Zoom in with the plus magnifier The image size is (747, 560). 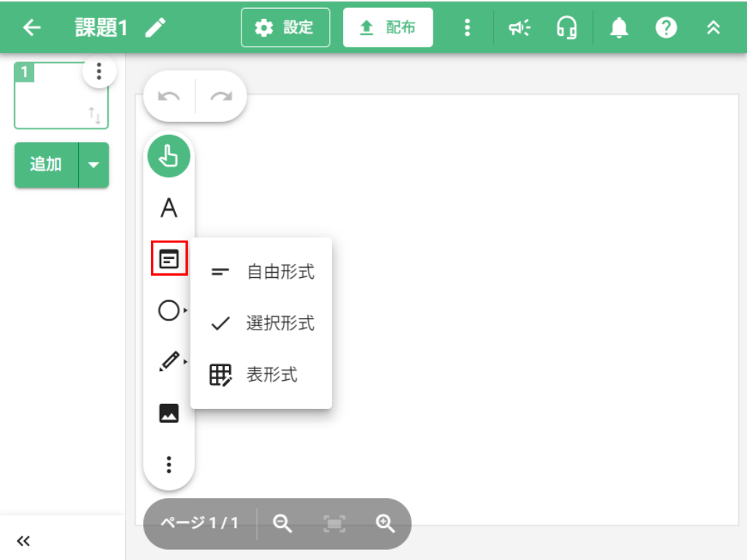(x=385, y=524)
